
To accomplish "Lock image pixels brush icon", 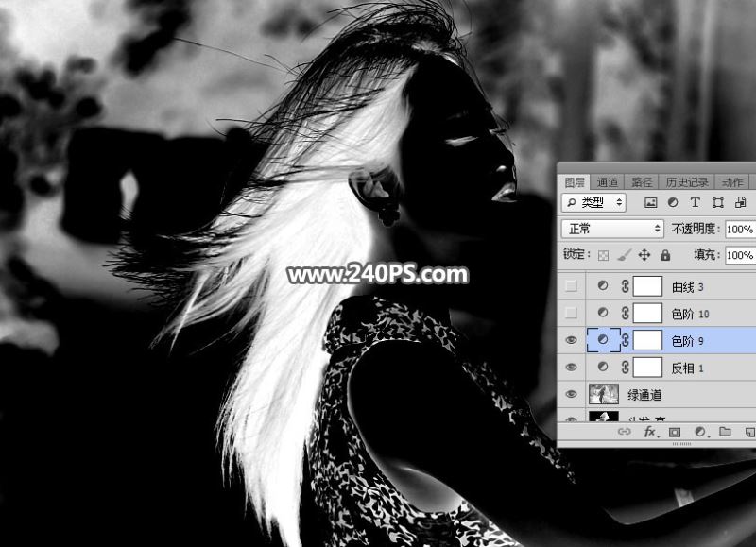I will pyautogui.click(x=624, y=255).
